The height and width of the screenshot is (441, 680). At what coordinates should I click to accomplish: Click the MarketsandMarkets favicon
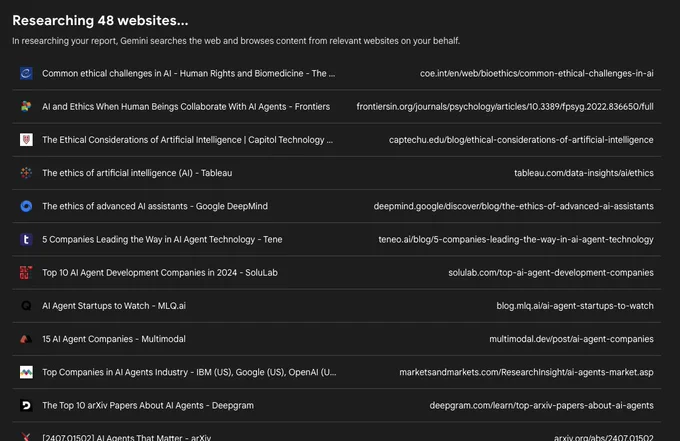pyautogui.click(x=26, y=372)
